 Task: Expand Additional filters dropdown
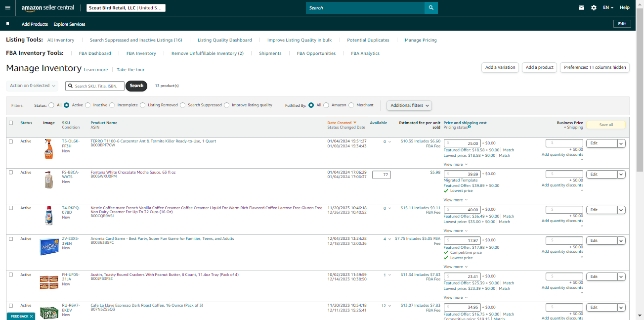click(409, 105)
